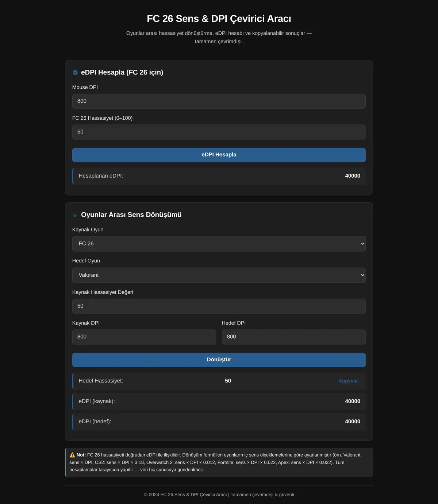The image size is (438, 504).
Task: Click the Dönüştür button
Action: point(219,360)
